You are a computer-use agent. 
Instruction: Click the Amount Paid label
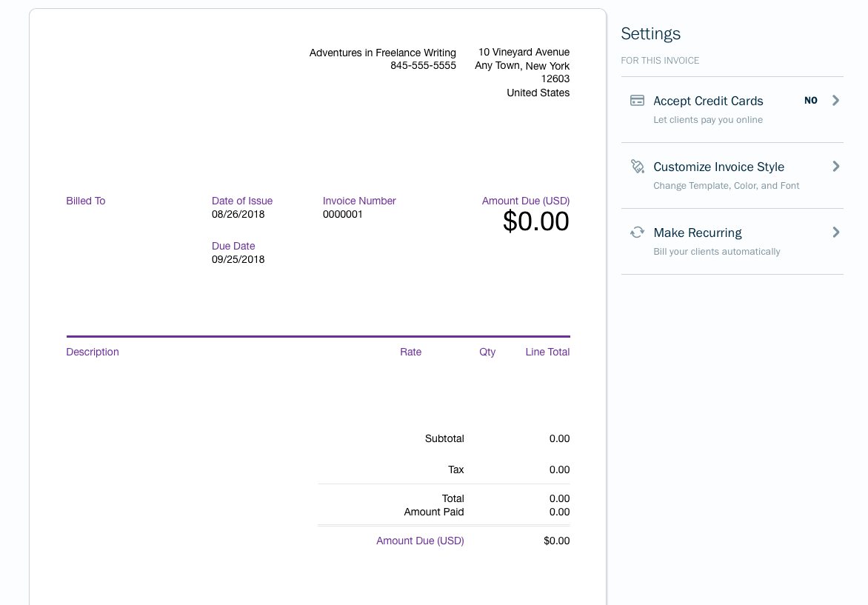pos(434,512)
